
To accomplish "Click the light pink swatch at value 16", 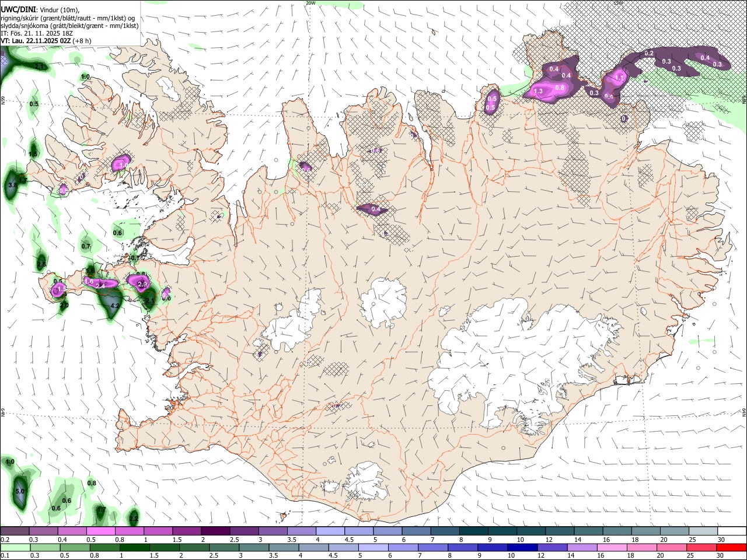I will 612,547.
